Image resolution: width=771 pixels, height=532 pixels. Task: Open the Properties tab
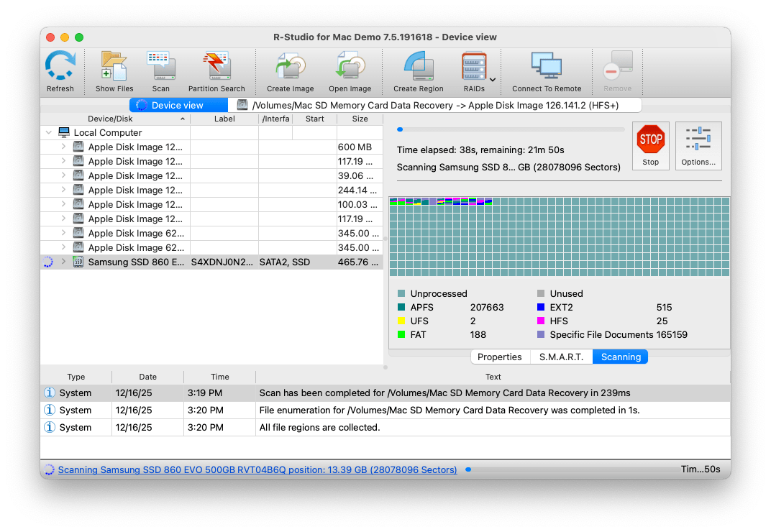click(x=500, y=357)
